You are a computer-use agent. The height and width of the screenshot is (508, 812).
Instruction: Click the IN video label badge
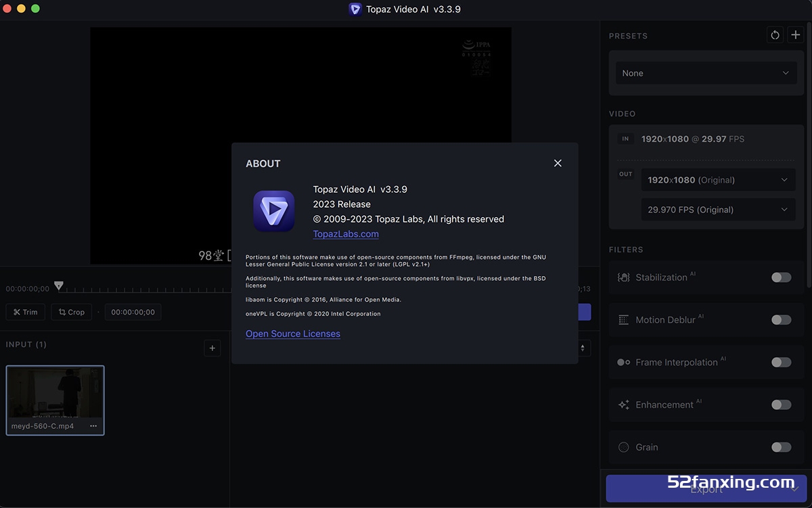[x=625, y=139]
